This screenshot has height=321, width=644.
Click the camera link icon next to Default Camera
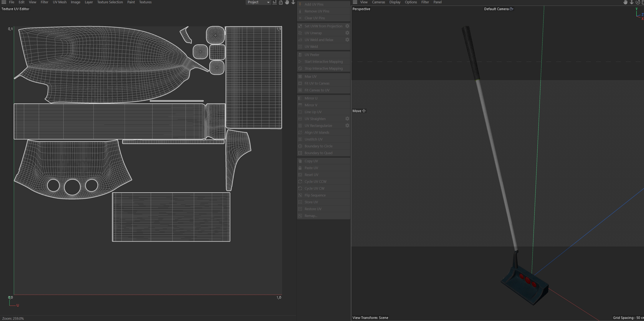click(x=512, y=9)
